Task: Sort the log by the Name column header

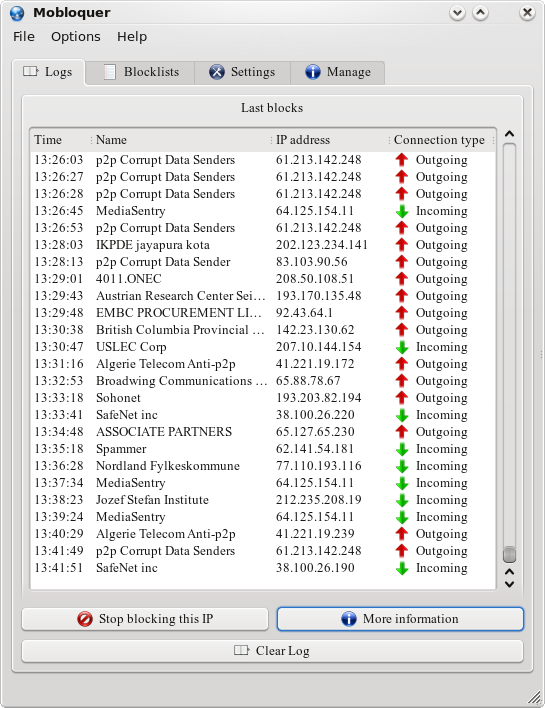Action: [182, 140]
